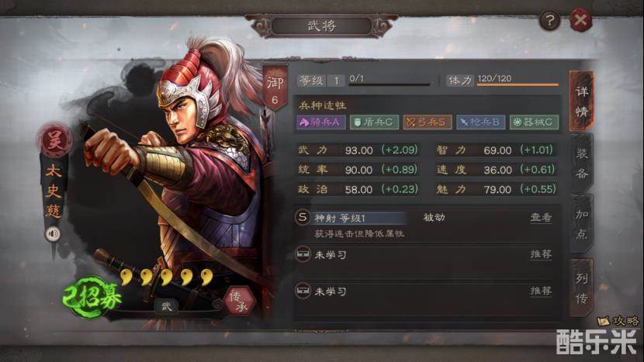Tap the second empty skill slot icon

pos(303,291)
